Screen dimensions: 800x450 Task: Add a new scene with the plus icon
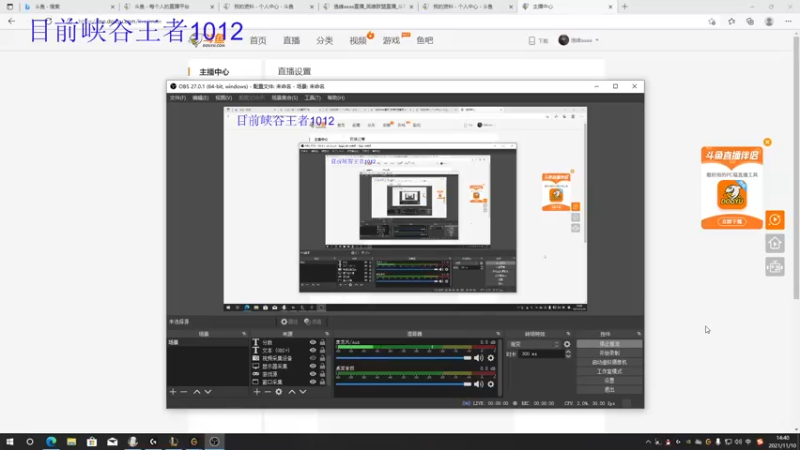pyautogui.click(x=173, y=392)
